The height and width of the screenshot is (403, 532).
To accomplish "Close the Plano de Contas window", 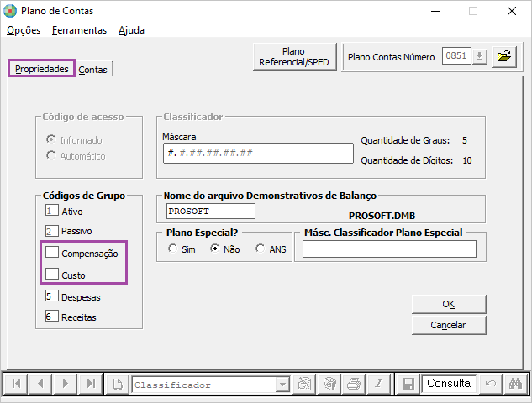I will (512, 11).
